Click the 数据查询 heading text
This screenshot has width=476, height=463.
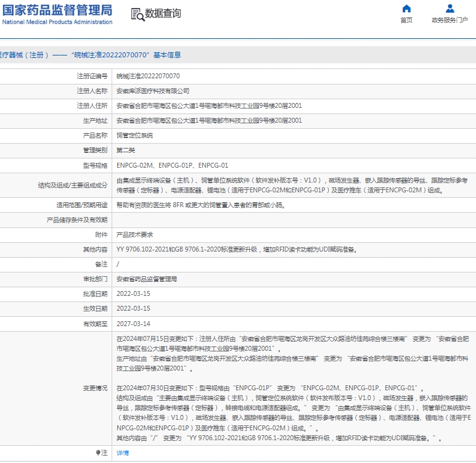click(163, 14)
